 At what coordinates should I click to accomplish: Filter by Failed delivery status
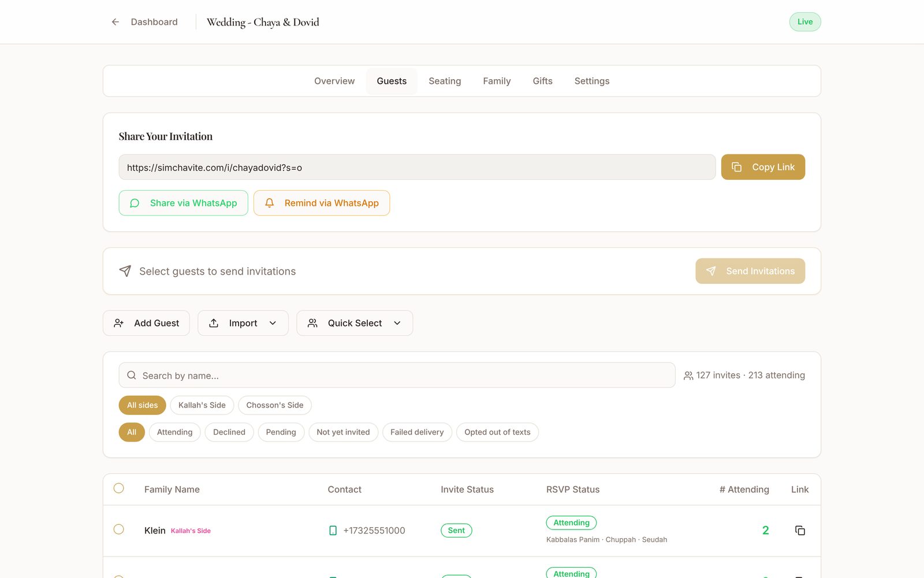tap(417, 432)
